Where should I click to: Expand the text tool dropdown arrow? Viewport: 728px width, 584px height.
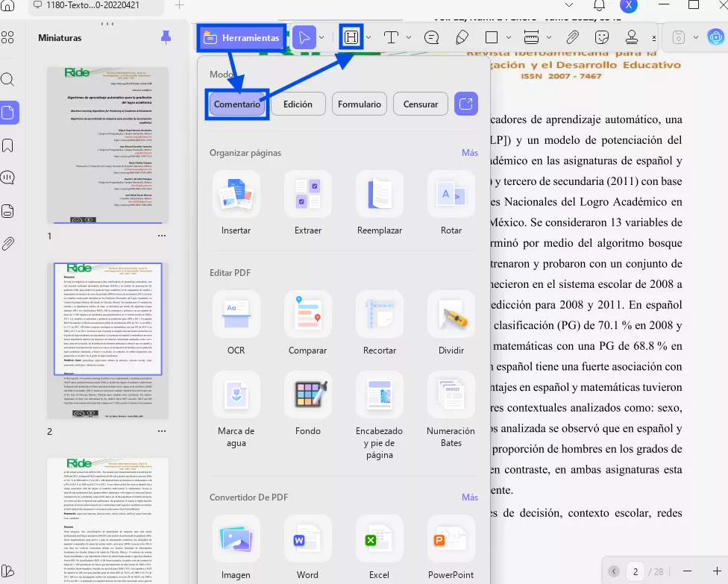point(409,37)
